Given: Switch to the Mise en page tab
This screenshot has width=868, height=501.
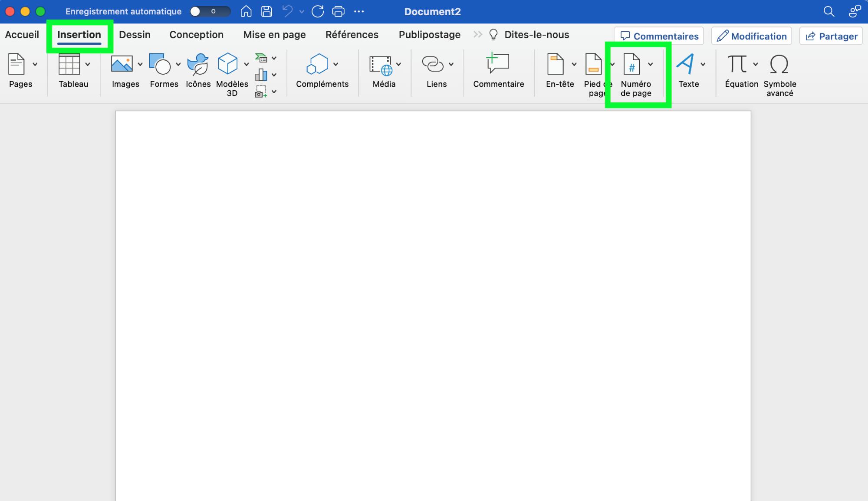Looking at the screenshot, I should tap(274, 35).
